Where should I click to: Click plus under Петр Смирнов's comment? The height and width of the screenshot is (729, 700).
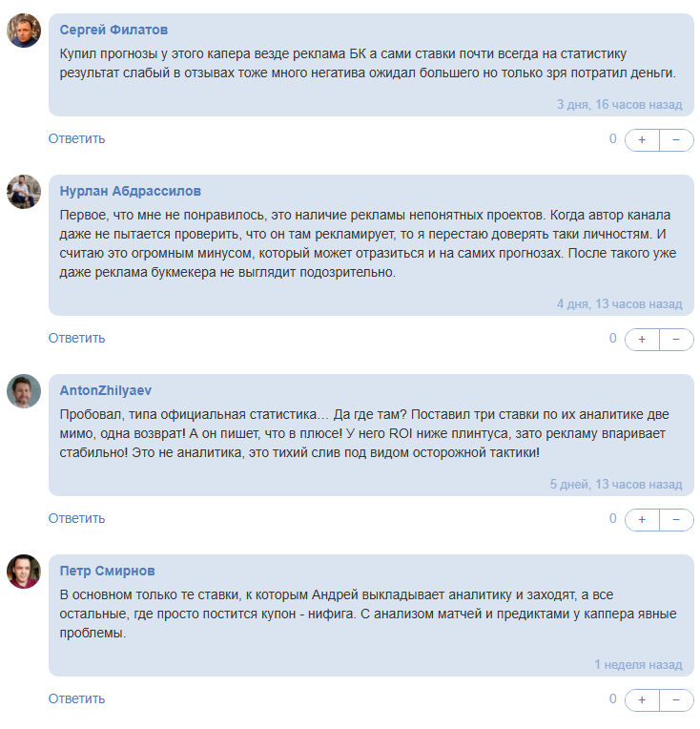642,699
